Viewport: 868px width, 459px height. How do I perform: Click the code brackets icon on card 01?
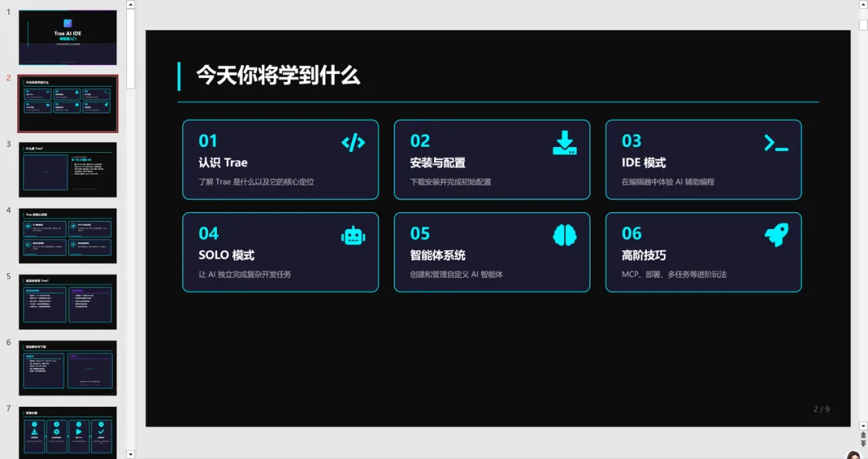click(353, 142)
